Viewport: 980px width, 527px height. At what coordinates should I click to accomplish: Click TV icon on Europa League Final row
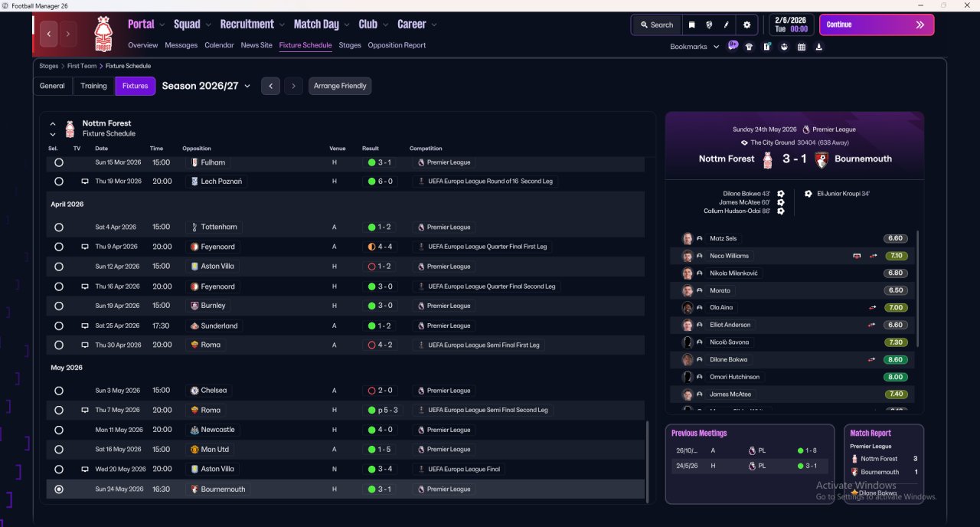(85, 469)
